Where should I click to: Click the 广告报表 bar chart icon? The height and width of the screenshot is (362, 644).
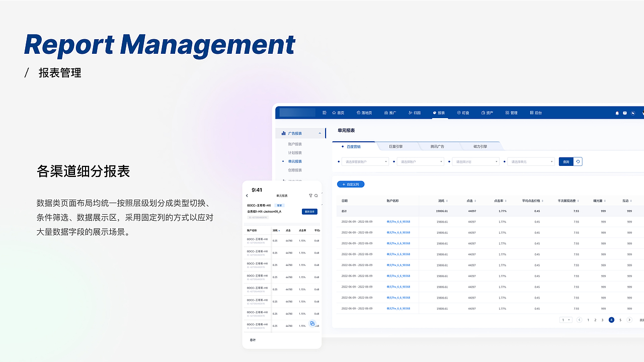click(x=283, y=133)
